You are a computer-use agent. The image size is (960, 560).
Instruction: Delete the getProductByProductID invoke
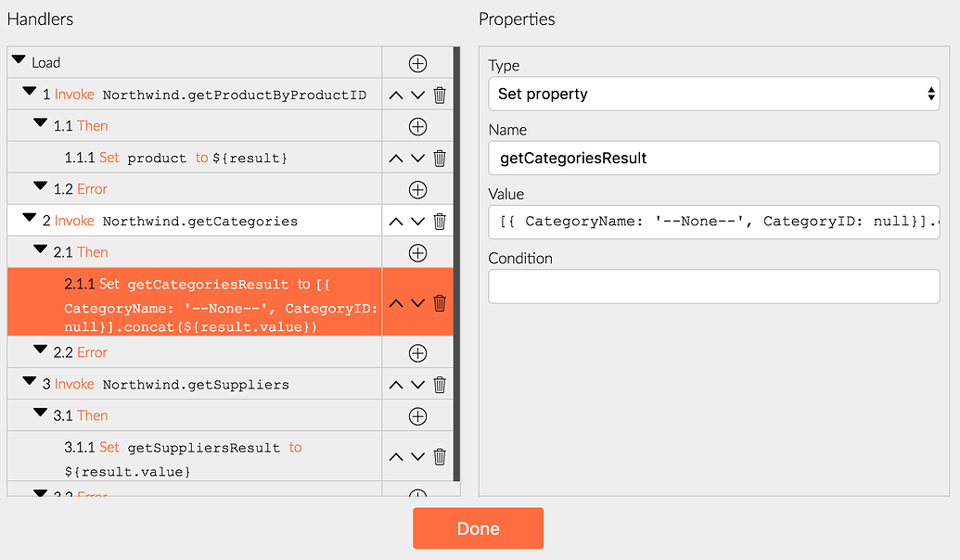pyautogui.click(x=440, y=95)
